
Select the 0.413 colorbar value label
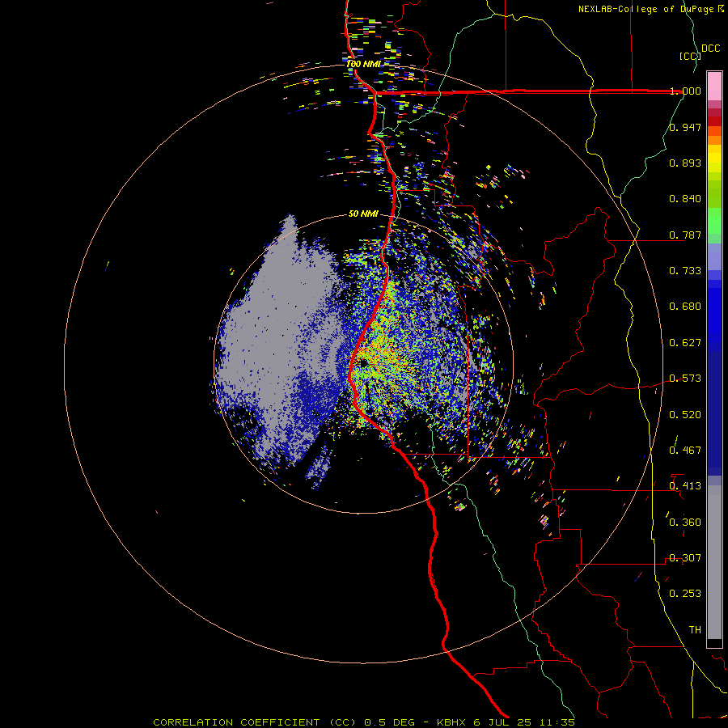pos(685,486)
